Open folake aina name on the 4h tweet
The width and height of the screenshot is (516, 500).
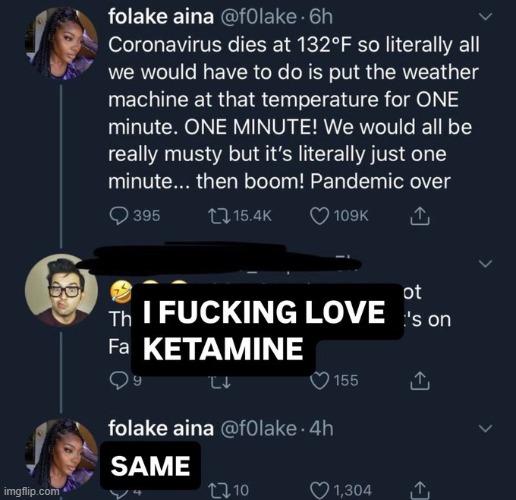pos(161,428)
